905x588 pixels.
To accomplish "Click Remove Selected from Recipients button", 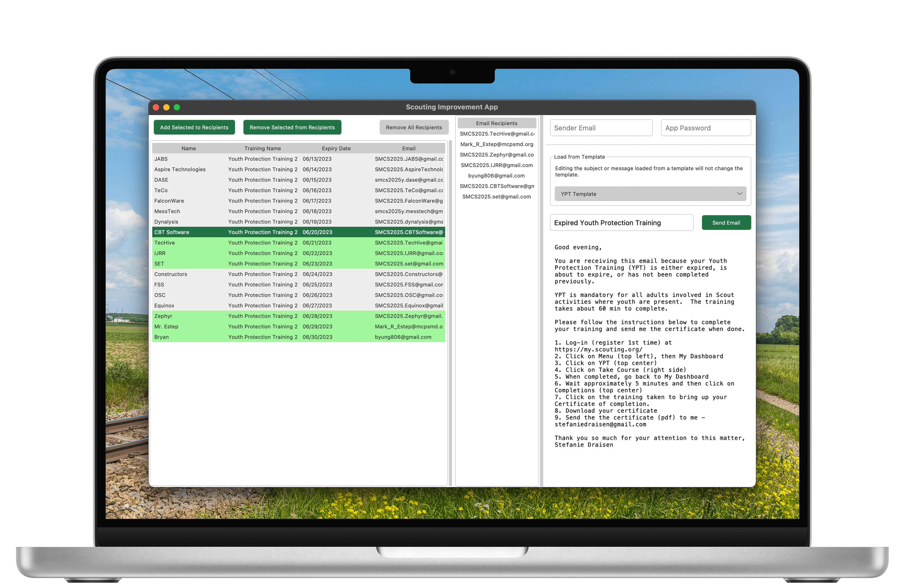I will coord(292,127).
